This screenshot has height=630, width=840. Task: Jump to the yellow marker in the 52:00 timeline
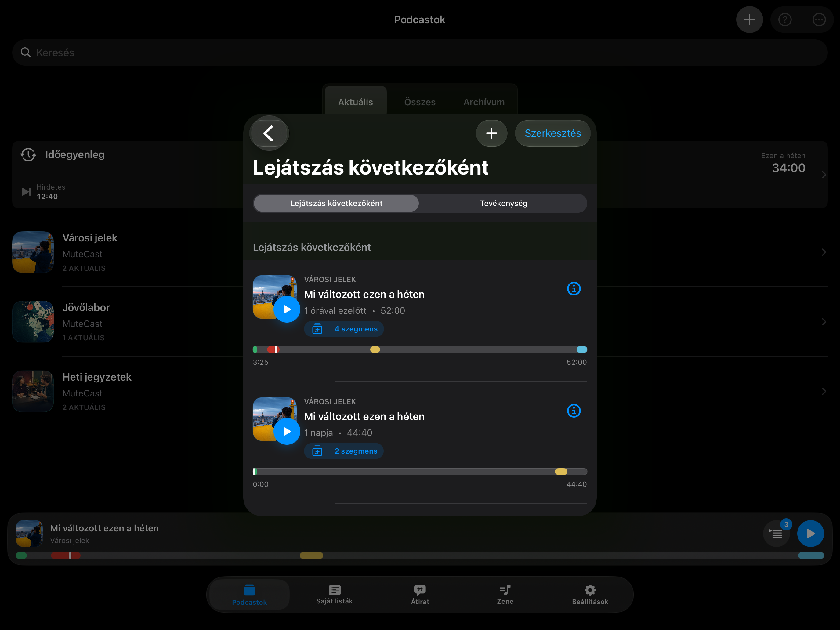375,349
